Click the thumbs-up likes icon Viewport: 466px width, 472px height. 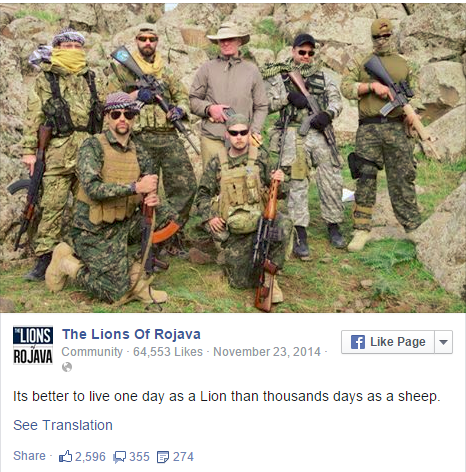(x=65, y=456)
